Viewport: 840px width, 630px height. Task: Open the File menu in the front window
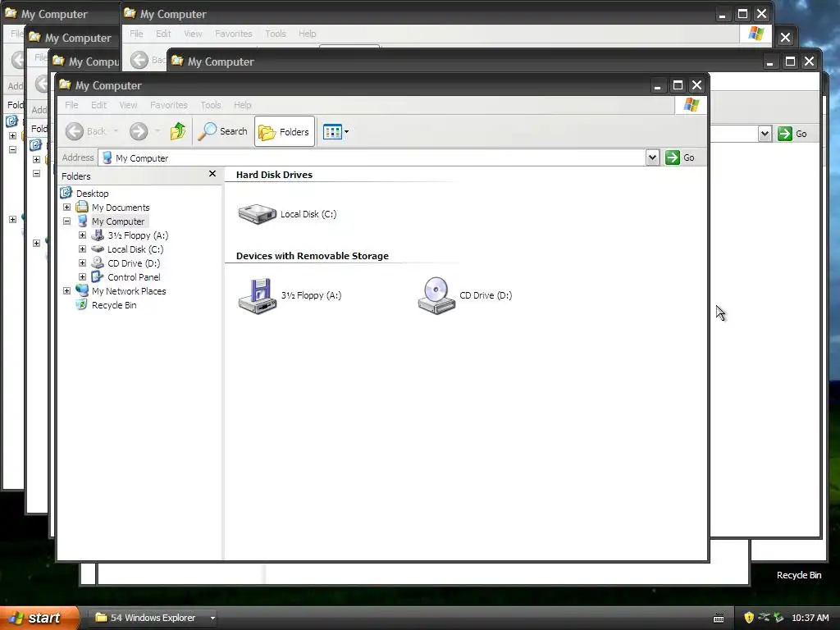71,105
